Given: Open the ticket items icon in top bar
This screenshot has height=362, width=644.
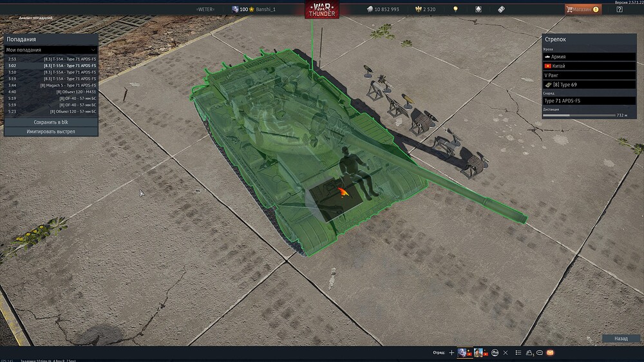Looking at the screenshot, I should [x=501, y=9].
